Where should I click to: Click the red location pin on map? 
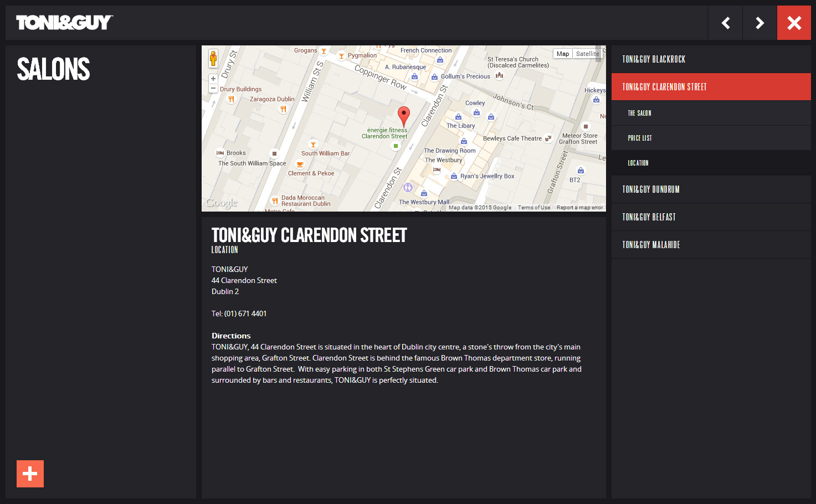coord(404,115)
